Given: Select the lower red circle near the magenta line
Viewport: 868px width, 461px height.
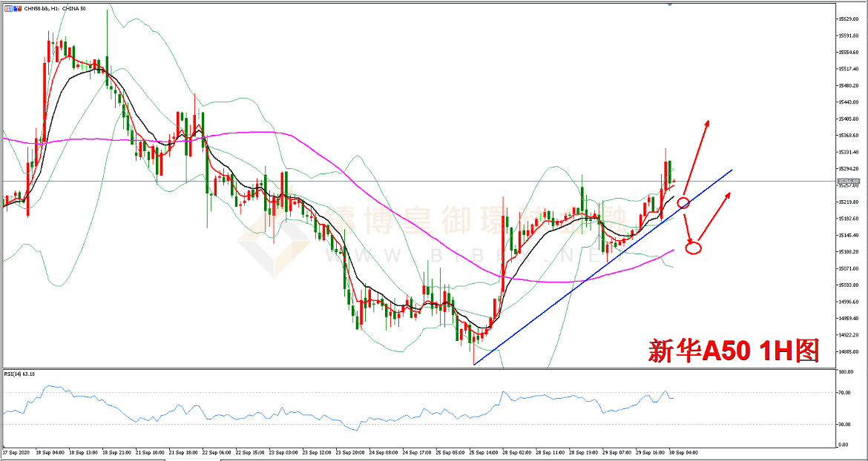Looking at the screenshot, I should [693, 248].
